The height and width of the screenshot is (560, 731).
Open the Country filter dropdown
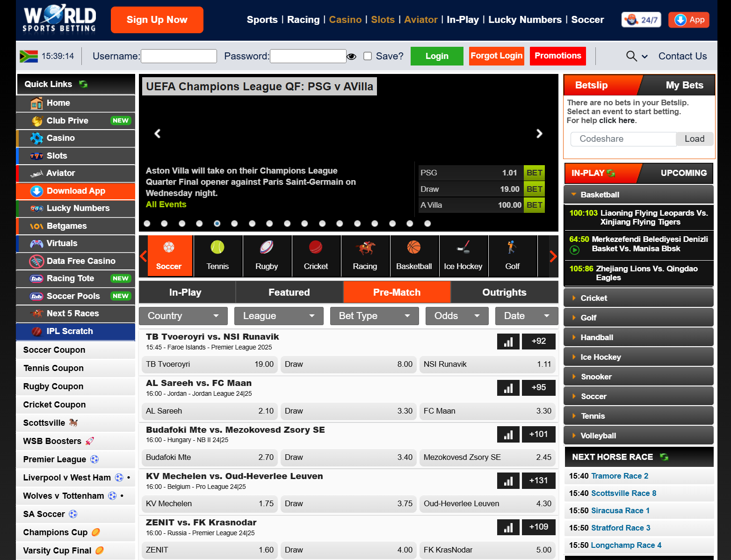[183, 316]
